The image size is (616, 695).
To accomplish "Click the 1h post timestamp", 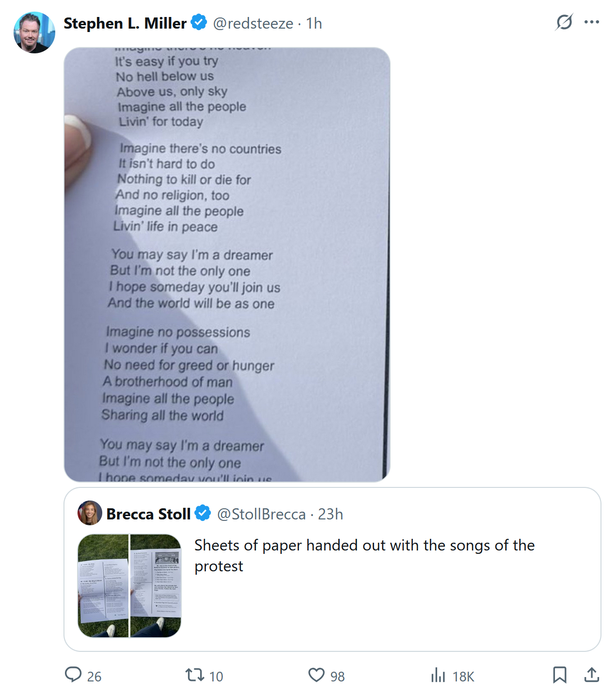I will (x=314, y=23).
